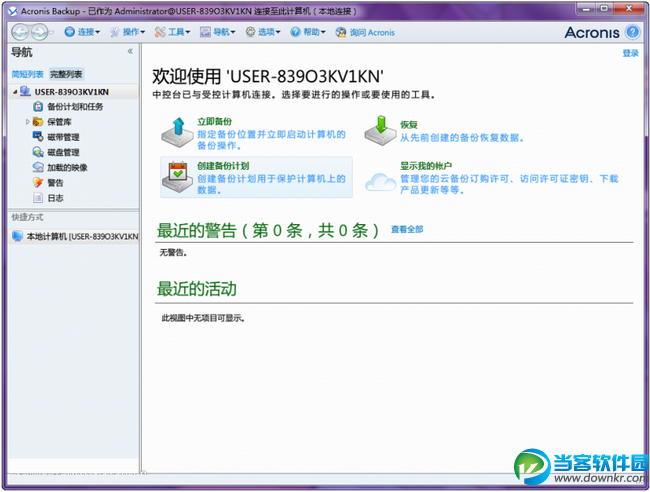Image resolution: width=650 pixels, height=492 pixels.
Task: Click the 立即备份 disk icon
Action: pyautogui.click(x=177, y=133)
